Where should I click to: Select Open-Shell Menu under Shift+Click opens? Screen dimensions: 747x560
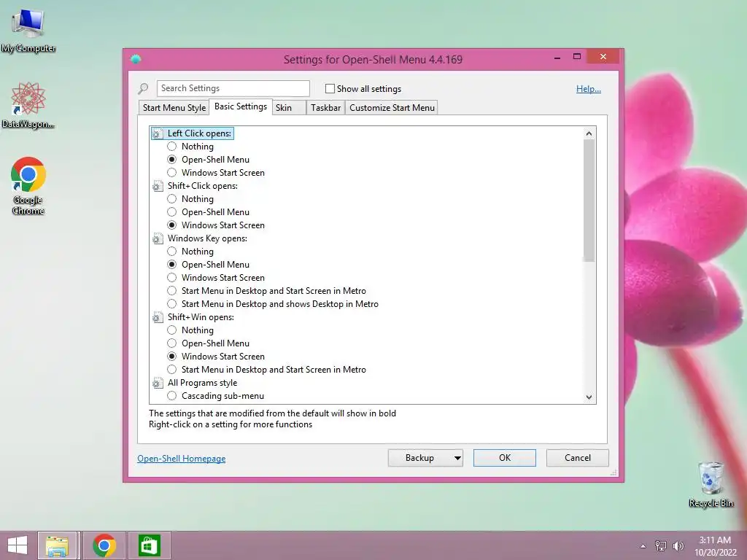pos(172,212)
